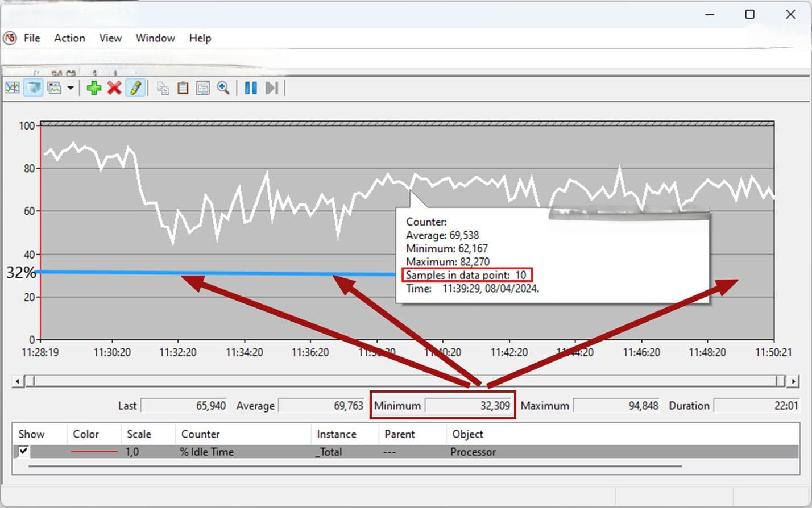Uncheck the Show checkbox for % Idle Time

[x=23, y=451]
